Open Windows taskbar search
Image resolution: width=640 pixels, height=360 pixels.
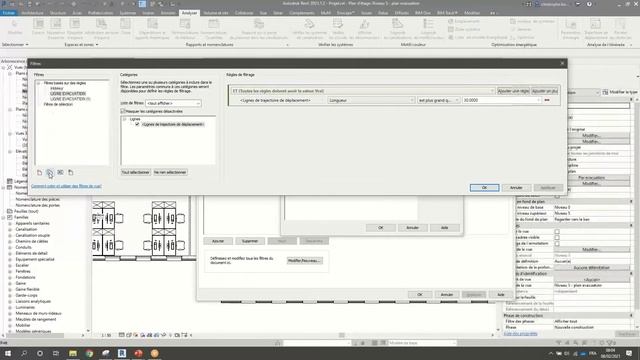pyautogui.click(x=24, y=353)
